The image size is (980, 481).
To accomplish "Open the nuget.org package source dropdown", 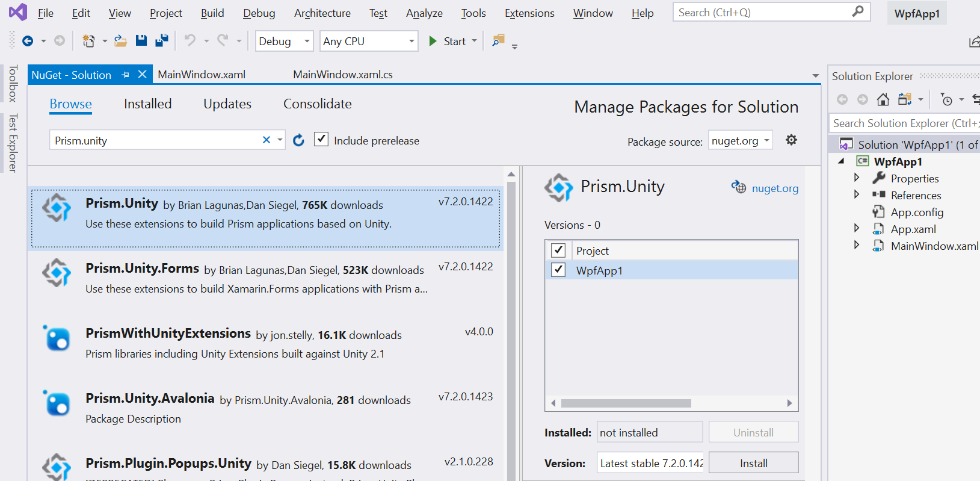I will click(741, 141).
